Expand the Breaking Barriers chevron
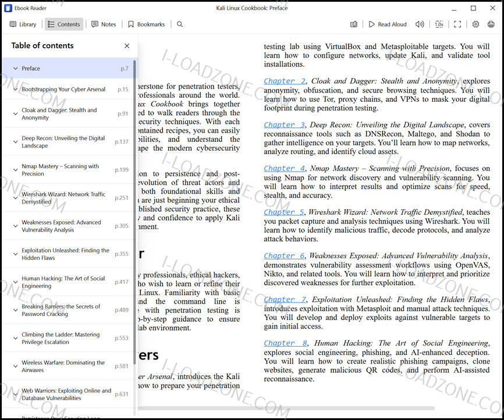504x420 pixels. 15,310
